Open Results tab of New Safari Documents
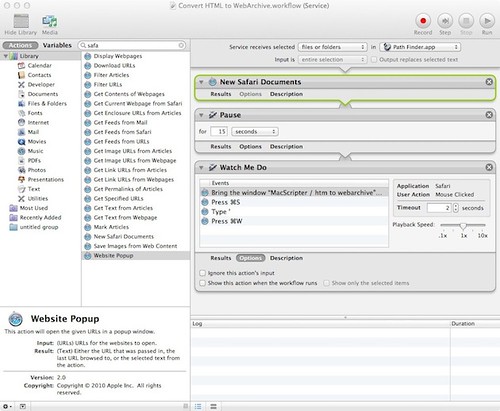 pos(221,94)
